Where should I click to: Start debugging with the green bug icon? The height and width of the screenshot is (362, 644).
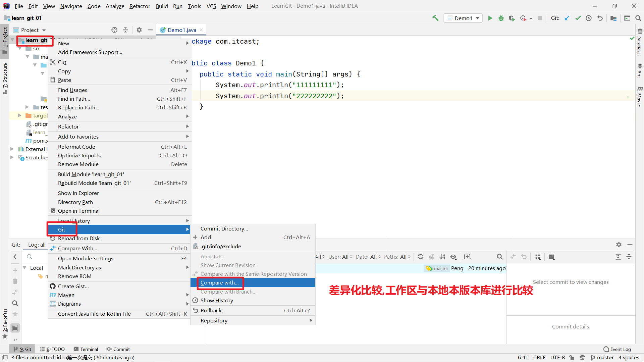[501, 18]
